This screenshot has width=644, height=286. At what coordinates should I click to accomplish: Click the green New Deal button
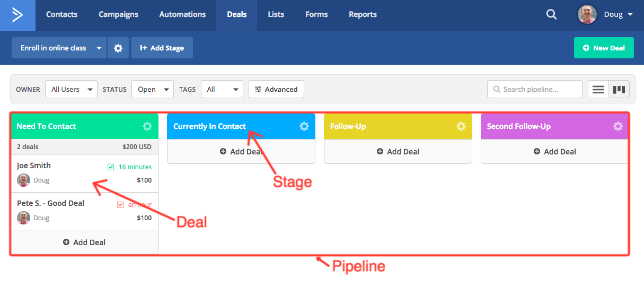tap(604, 48)
